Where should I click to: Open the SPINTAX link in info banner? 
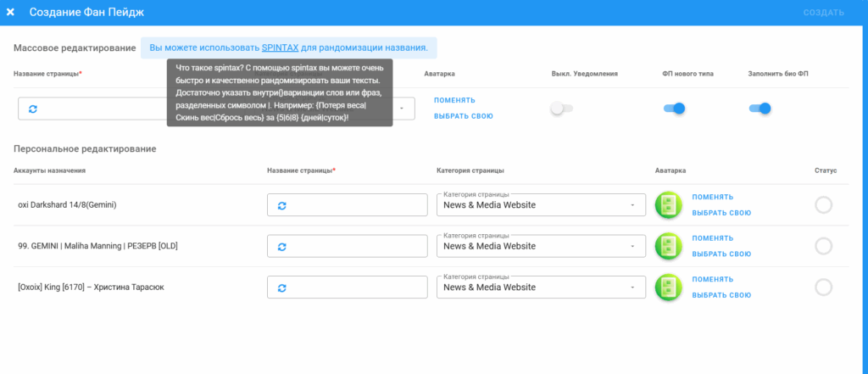280,47
